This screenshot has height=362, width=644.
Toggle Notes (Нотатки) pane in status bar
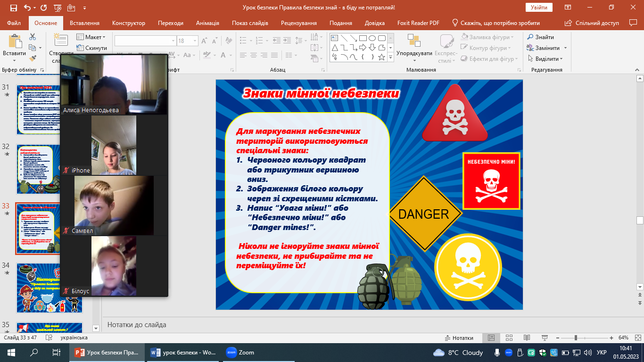pos(459,338)
